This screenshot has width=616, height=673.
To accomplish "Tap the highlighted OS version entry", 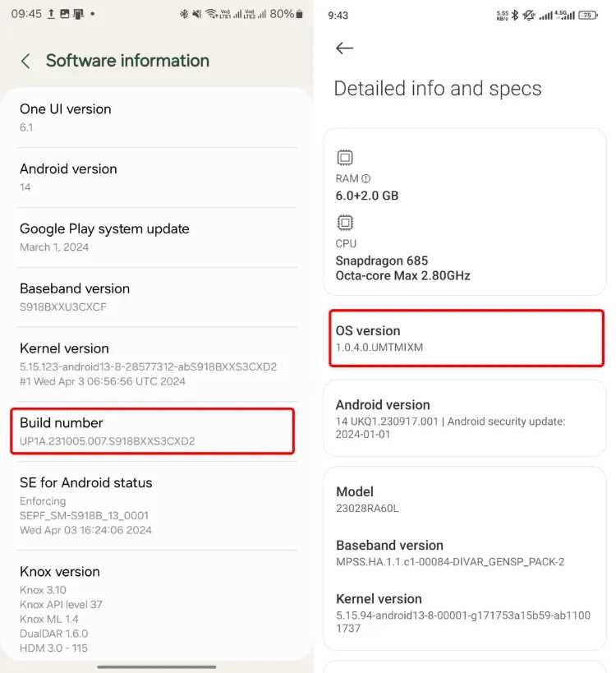I will [466, 338].
